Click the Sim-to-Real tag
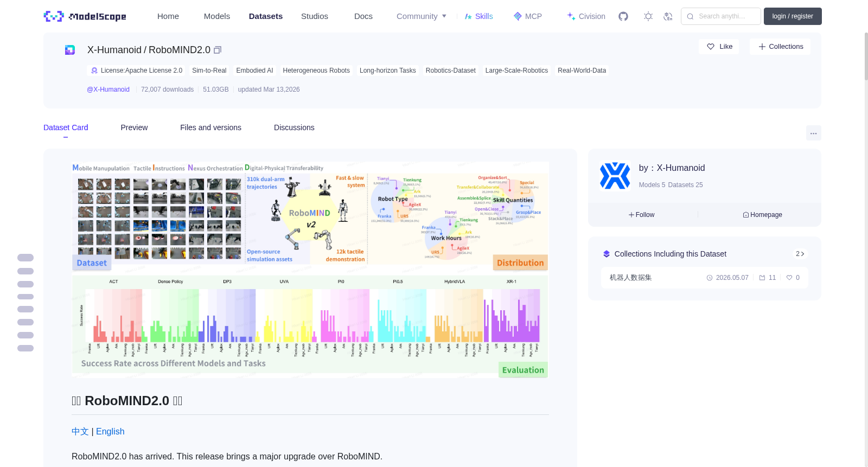Screen dimensions: 868x467 click(x=209, y=71)
